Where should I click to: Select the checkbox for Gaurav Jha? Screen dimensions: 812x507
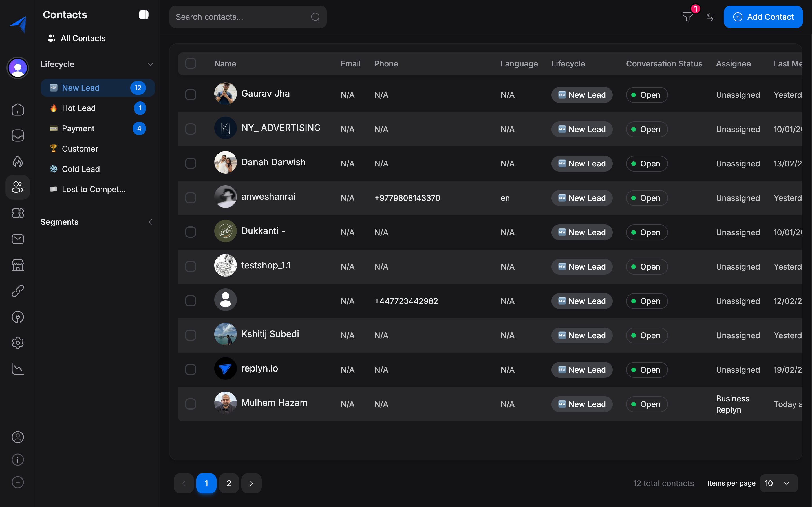[191, 94]
